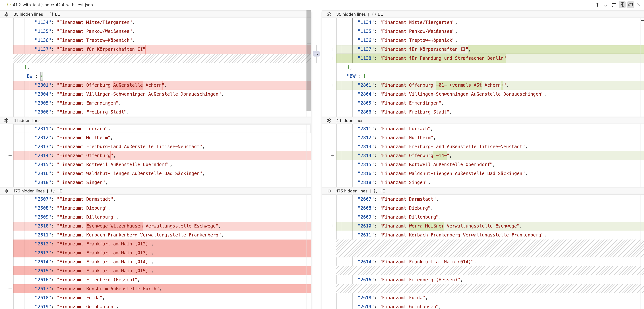Toggle fold on left "BW" opening brace

(42, 76)
